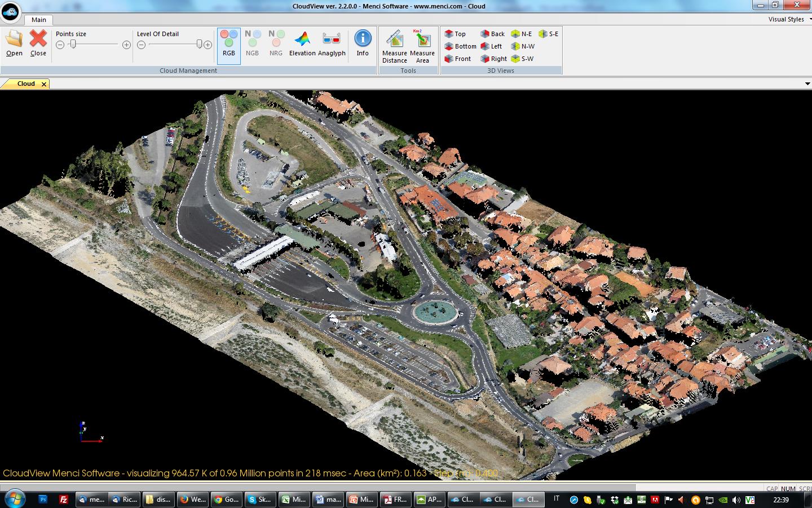The height and width of the screenshot is (508, 812).
Task: Activate the Measure Distance tool
Action: [x=395, y=46]
